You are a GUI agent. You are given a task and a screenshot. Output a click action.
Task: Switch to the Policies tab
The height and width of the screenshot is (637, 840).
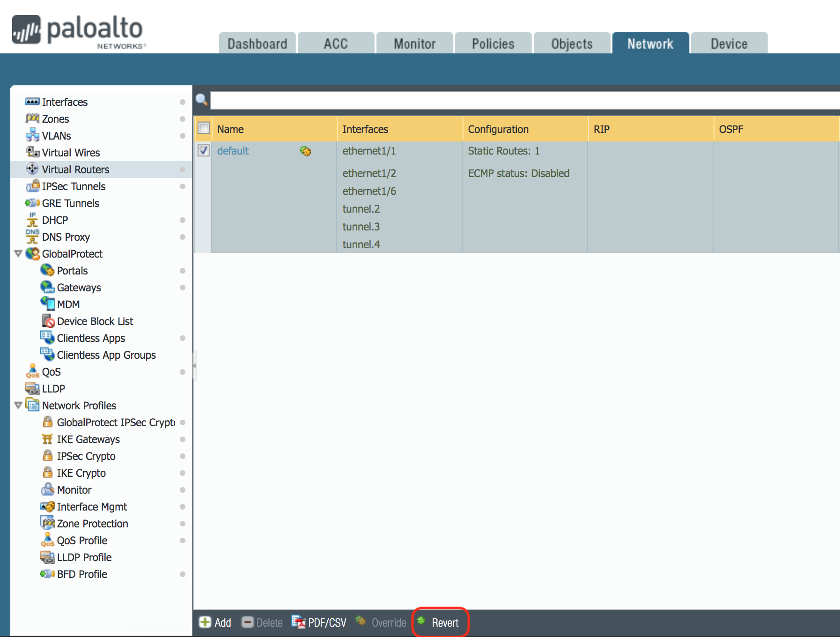coord(493,44)
